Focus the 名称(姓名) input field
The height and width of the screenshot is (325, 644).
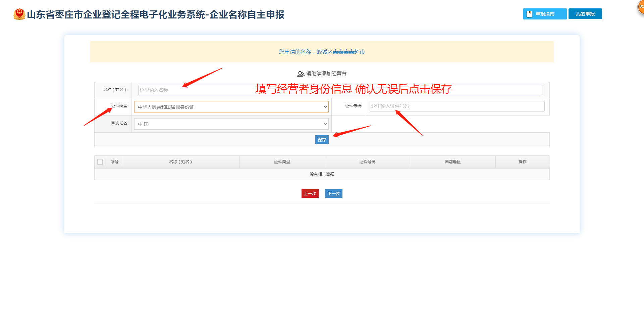[x=340, y=90]
